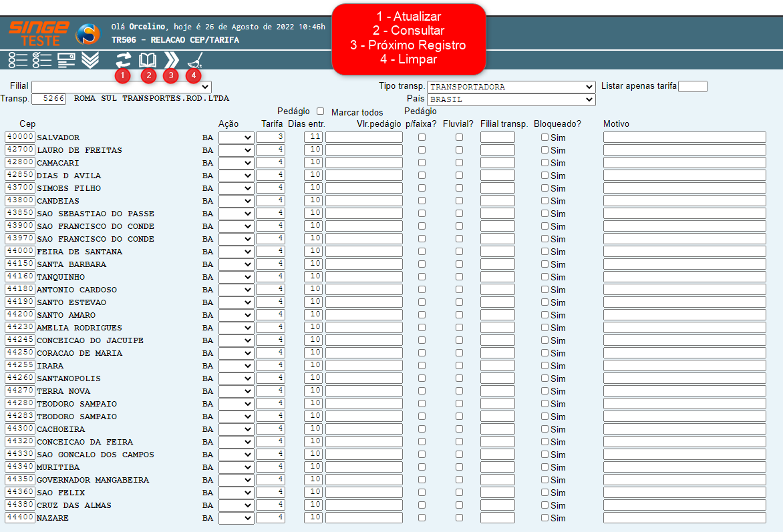Click the Cep field 40000
This screenshot has height=532, width=783.
coord(20,137)
